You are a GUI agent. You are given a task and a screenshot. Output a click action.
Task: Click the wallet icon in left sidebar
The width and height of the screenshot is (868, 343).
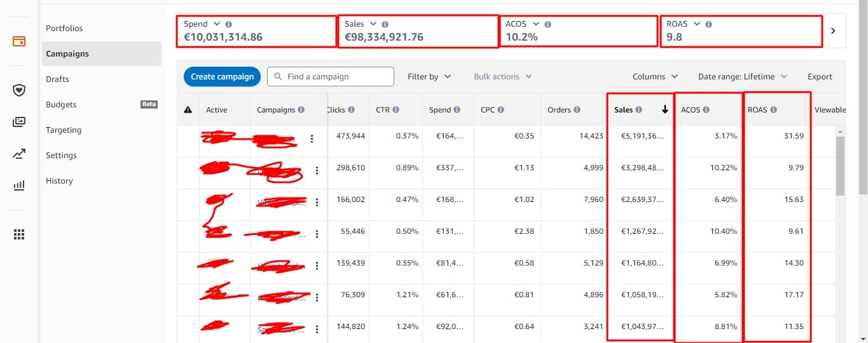[x=19, y=41]
